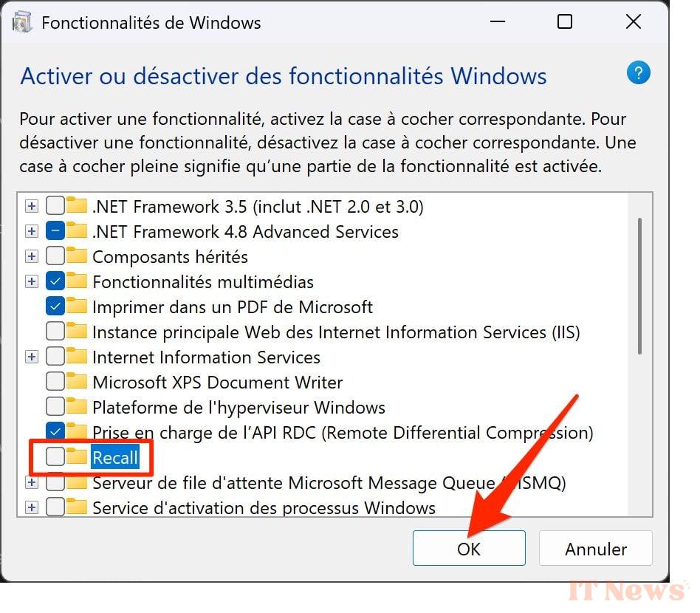Click the blue help question mark icon
This screenshot has width=700, height=613.
(x=638, y=72)
